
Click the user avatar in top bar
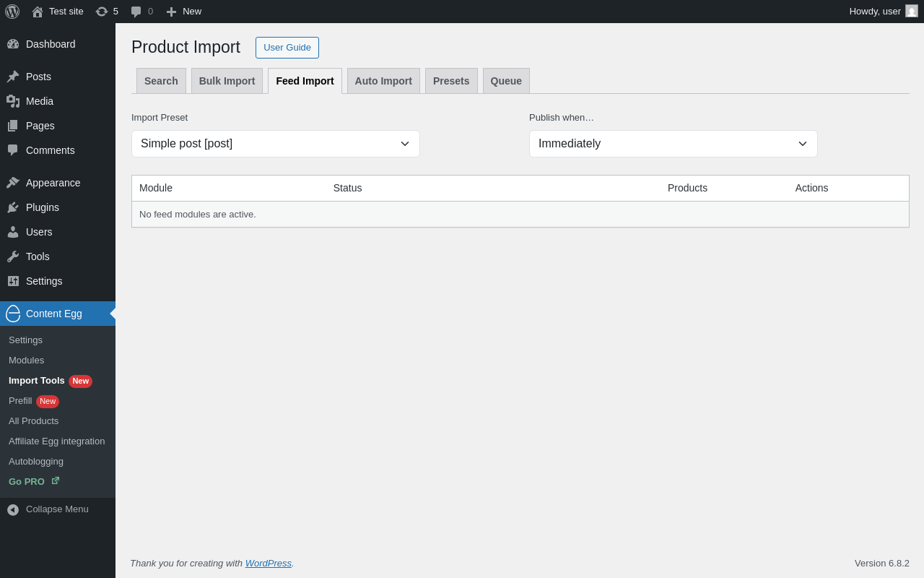click(x=912, y=12)
